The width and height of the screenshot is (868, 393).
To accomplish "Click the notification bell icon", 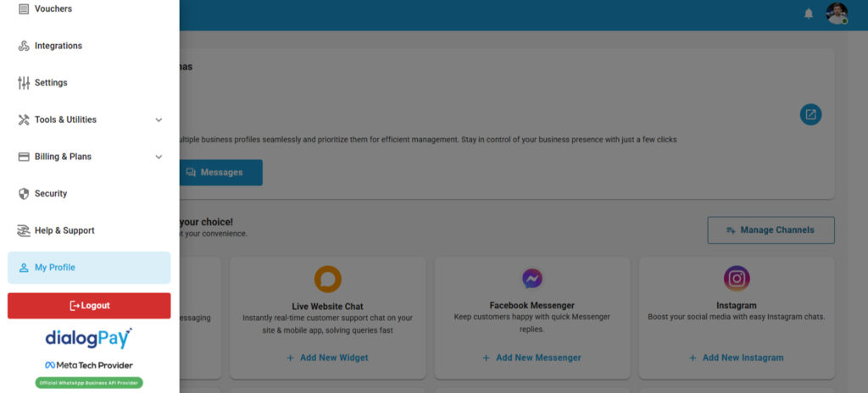I will point(808,14).
